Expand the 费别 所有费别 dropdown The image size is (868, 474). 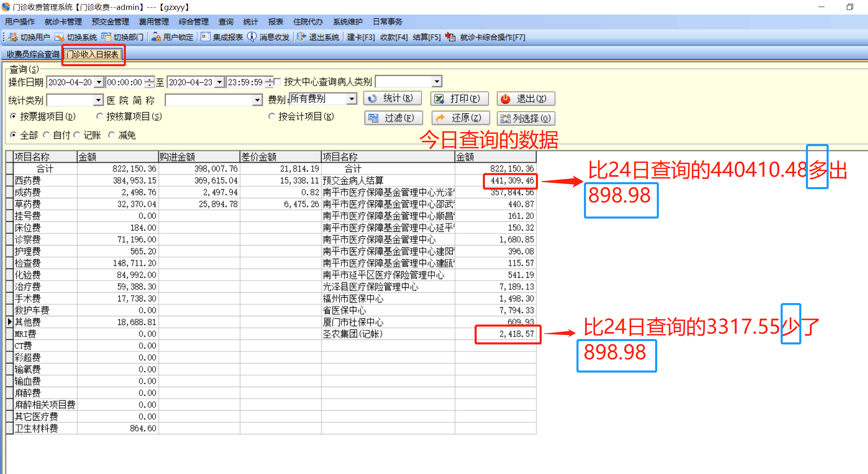(x=352, y=99)
